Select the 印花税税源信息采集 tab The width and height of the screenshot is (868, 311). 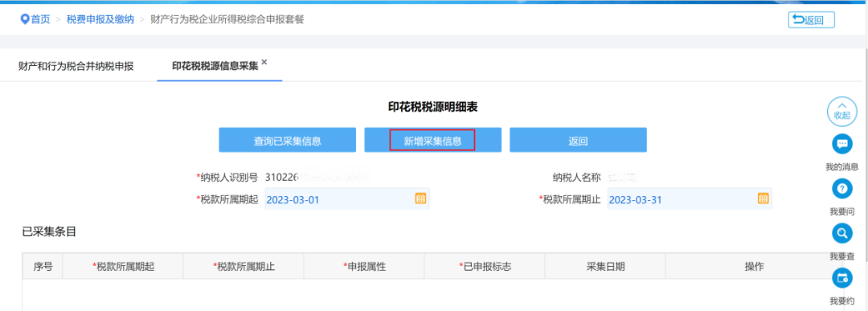(215, 67)
